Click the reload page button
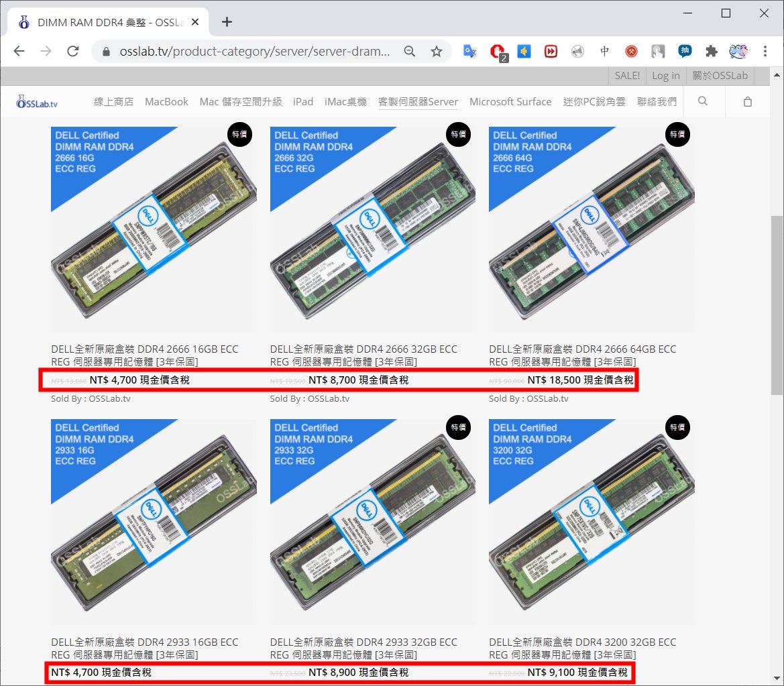 tap(73, 52)
